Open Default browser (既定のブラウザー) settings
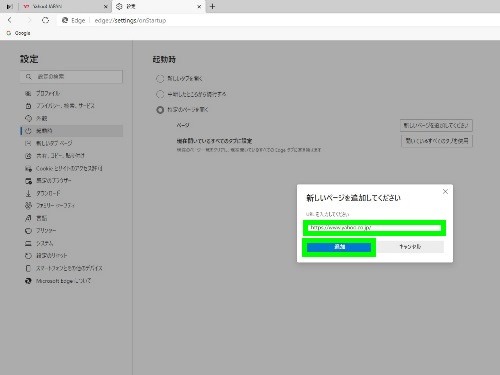Image resolution: width=500 pixels, height=375 pixels. pos(48,181)
